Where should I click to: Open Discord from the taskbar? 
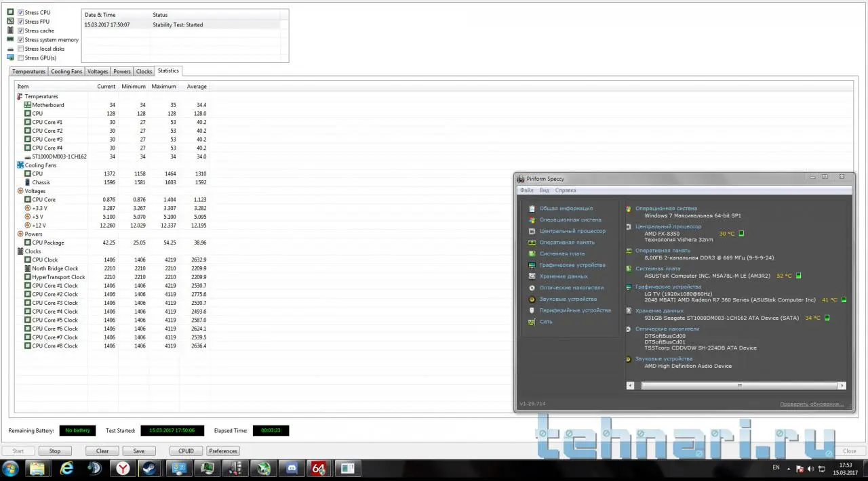click(x=293, y=468)
